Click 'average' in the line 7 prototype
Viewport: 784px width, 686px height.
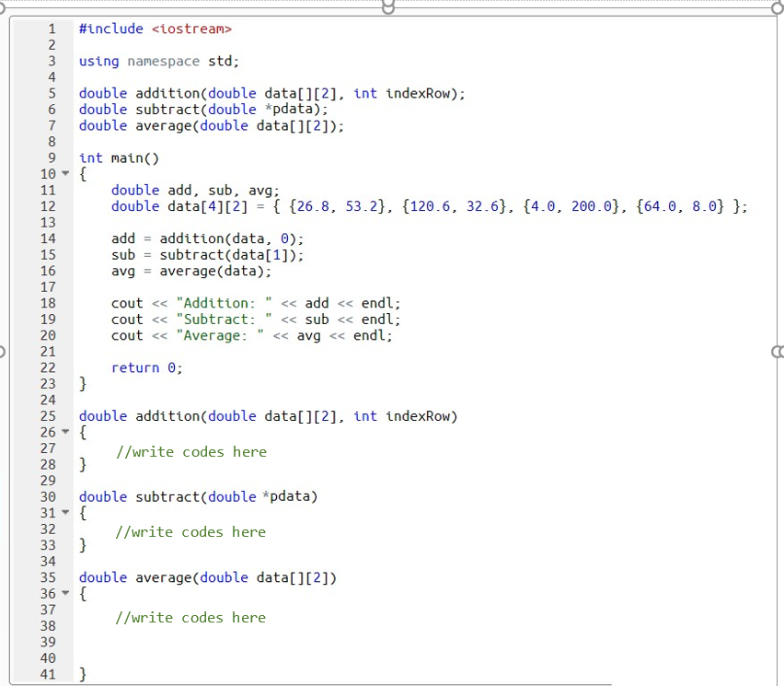164,125
